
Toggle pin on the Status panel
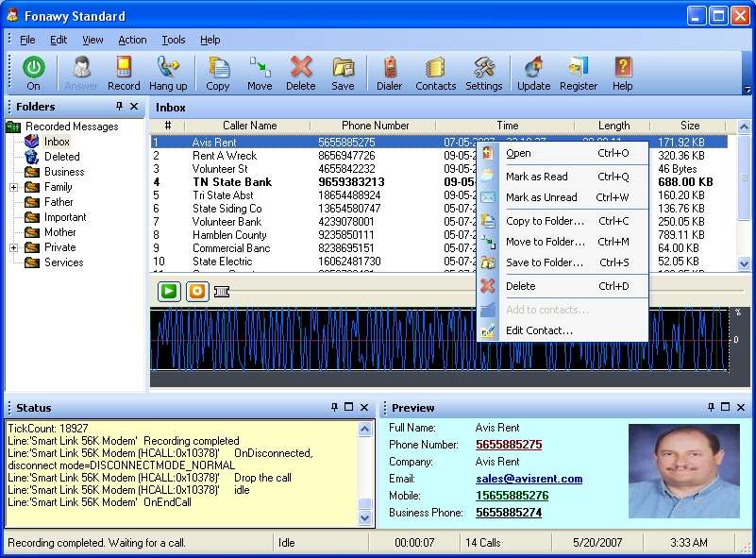point(334,407)
